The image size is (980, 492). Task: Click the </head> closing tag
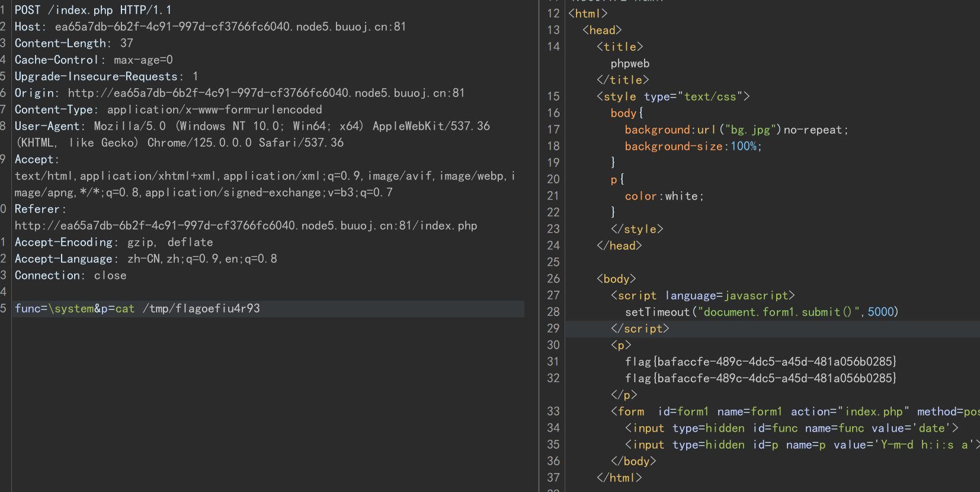(619, 245)
